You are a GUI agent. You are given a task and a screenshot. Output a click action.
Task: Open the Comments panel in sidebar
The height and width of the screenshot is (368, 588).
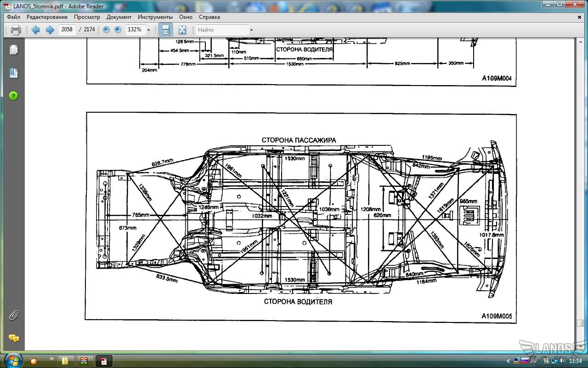(x=14, y=338)
